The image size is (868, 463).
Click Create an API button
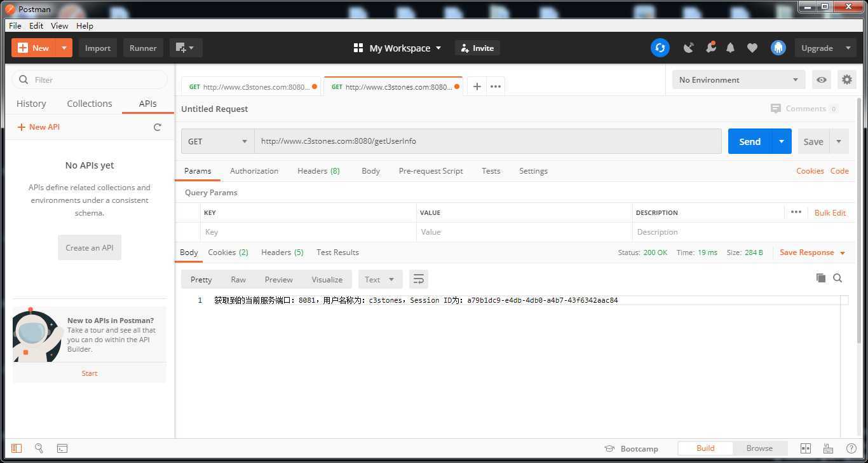[x=90, y=247]
